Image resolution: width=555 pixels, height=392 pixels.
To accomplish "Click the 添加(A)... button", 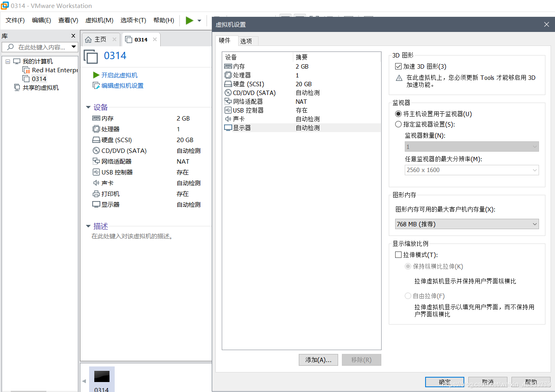I will click(318, 360).
